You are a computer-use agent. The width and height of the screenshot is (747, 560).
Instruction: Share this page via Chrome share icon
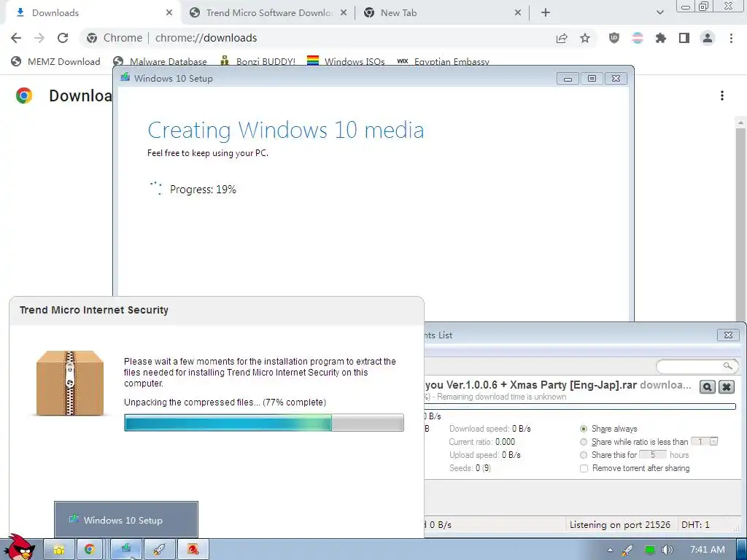click(562, 39)
